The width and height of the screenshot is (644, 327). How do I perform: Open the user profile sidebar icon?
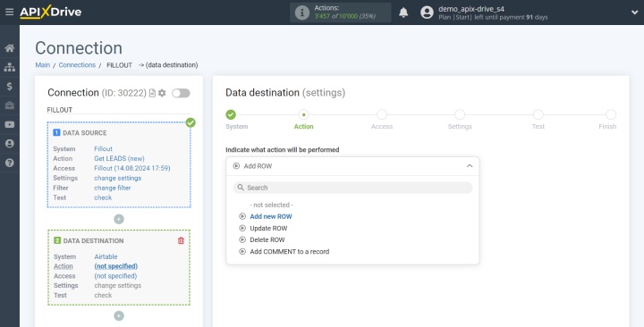[10, 144]
